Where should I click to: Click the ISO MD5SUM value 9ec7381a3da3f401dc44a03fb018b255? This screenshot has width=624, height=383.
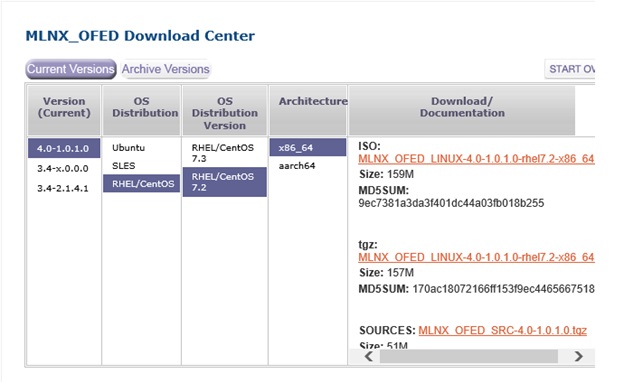(451, 203)
